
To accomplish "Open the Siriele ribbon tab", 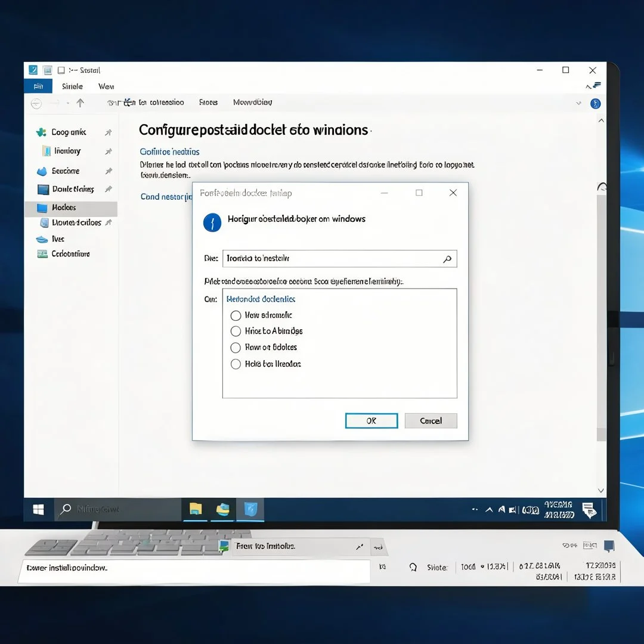I will point(72,86).
